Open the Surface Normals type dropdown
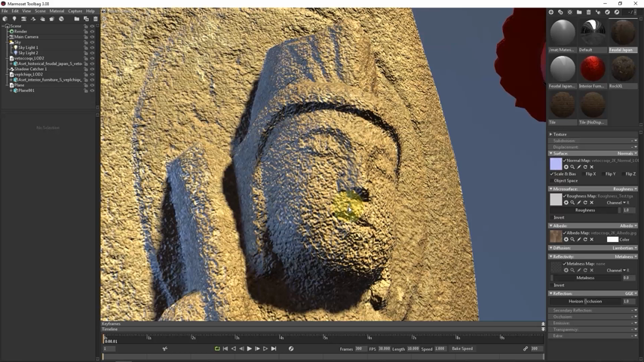This screenshot has height=362, width=644. (627, 153)
